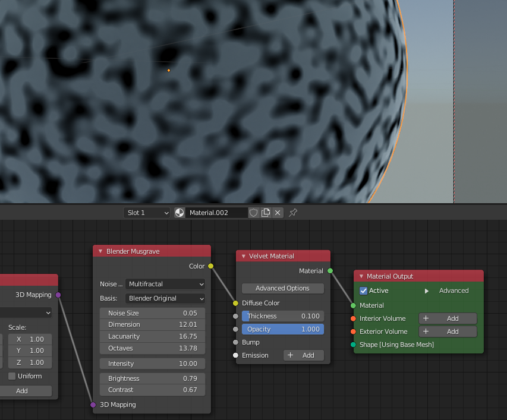
Task: Click the material browse sphere icon
Action: tap(180, 213)
